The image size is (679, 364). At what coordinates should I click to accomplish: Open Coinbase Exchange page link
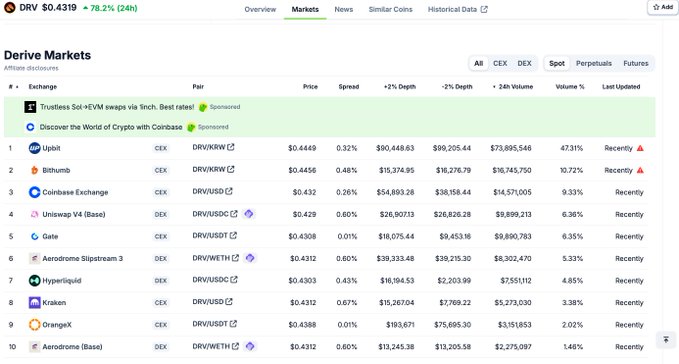(x=75, y=192)
